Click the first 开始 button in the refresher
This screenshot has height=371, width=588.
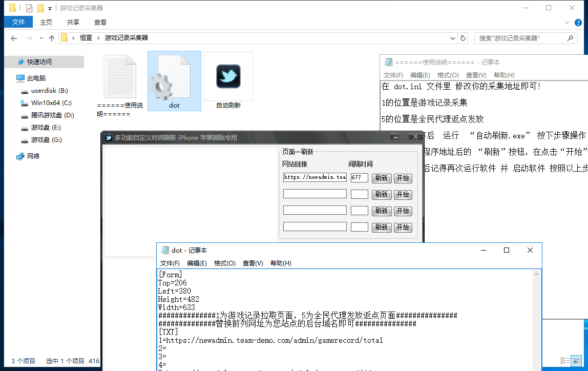(x=403, y=177)
